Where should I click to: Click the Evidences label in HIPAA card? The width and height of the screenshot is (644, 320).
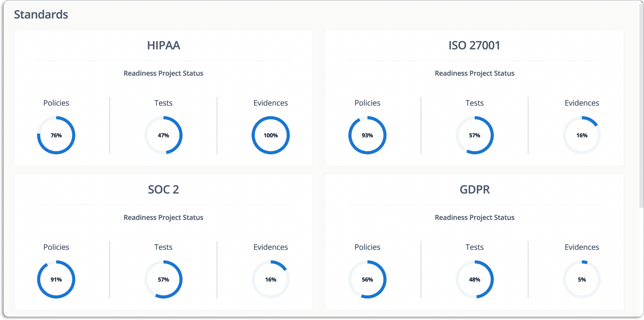[x=271, y=103]
